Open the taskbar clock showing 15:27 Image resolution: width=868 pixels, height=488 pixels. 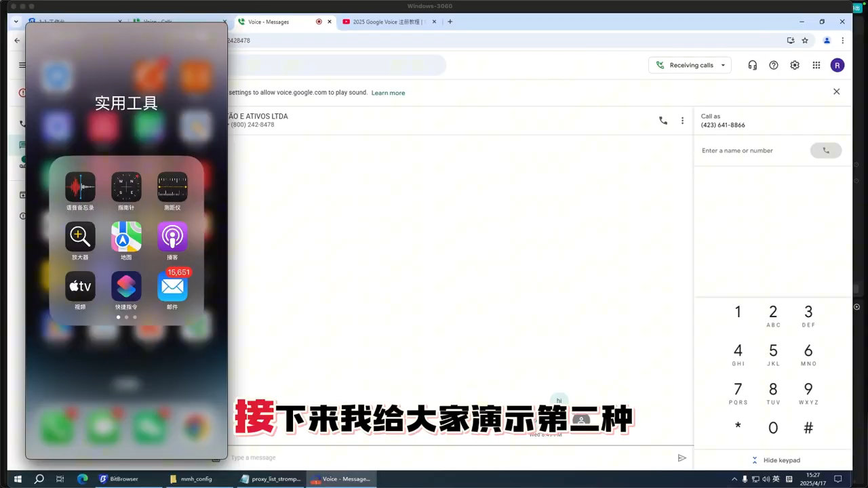813,479
